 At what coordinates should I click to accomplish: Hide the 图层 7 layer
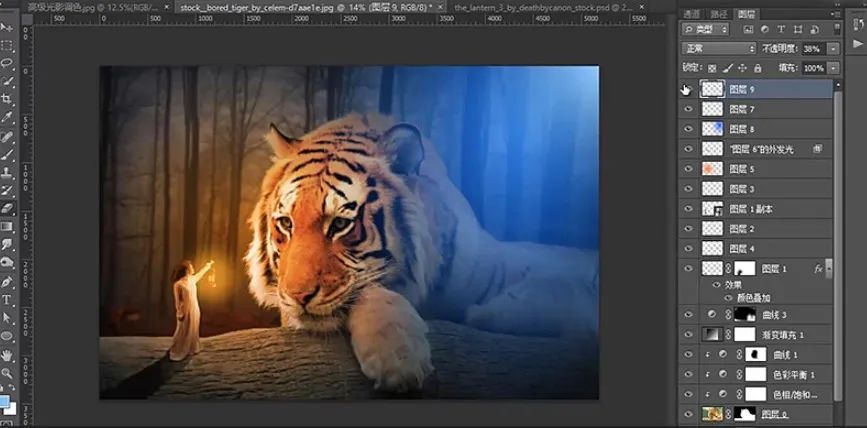click(x=688, y=109)
